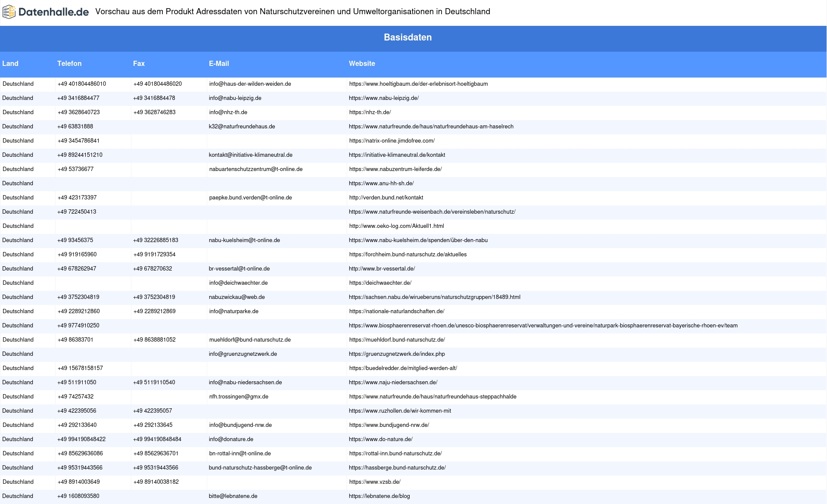Click the do-nature.de website URL
827x504 pixels.
coord(381,439)
